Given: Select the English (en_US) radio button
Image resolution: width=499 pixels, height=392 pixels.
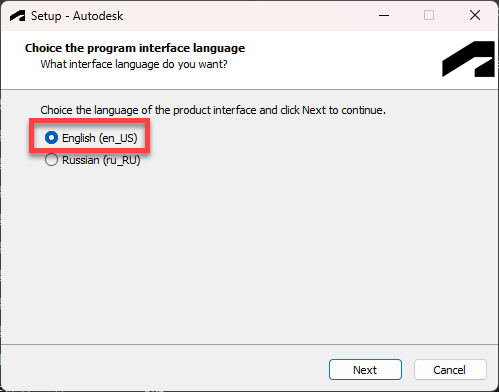Looking at the screenshot, I should (x=51, y=138).
